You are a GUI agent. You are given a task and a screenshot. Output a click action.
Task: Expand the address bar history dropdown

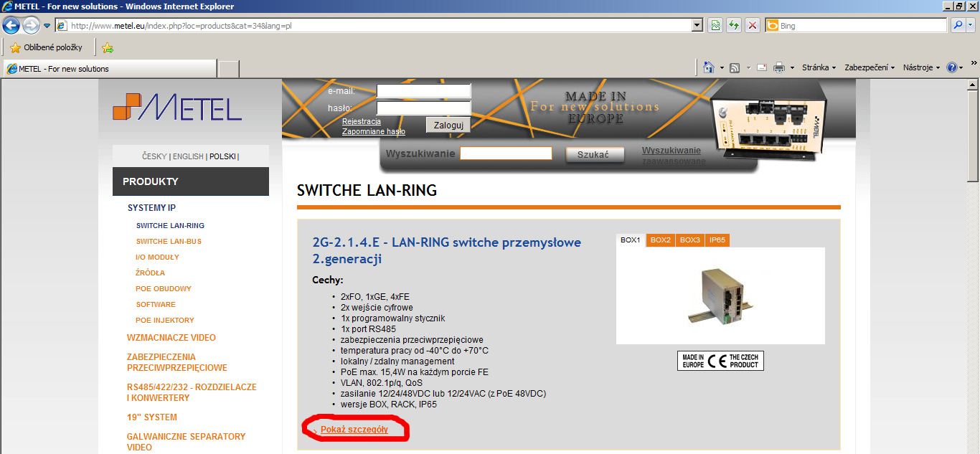[x=697, y=25]
